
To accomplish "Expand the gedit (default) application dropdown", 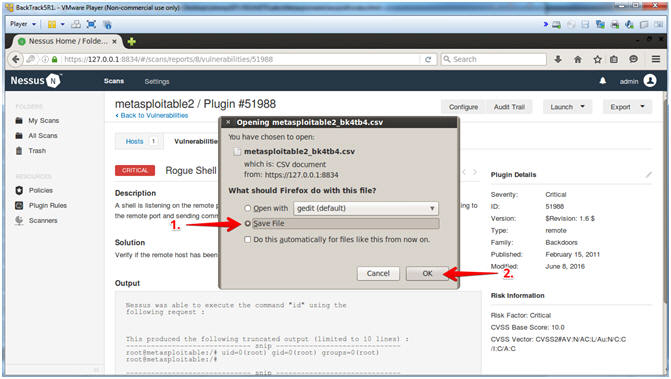I will click(366, 208).
